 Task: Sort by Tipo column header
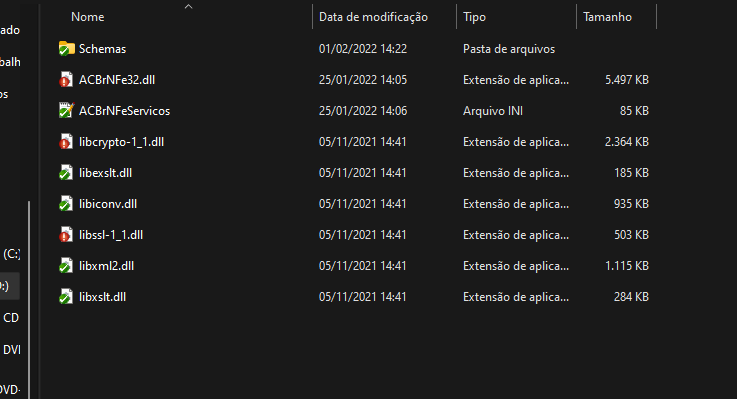point(474,17)
